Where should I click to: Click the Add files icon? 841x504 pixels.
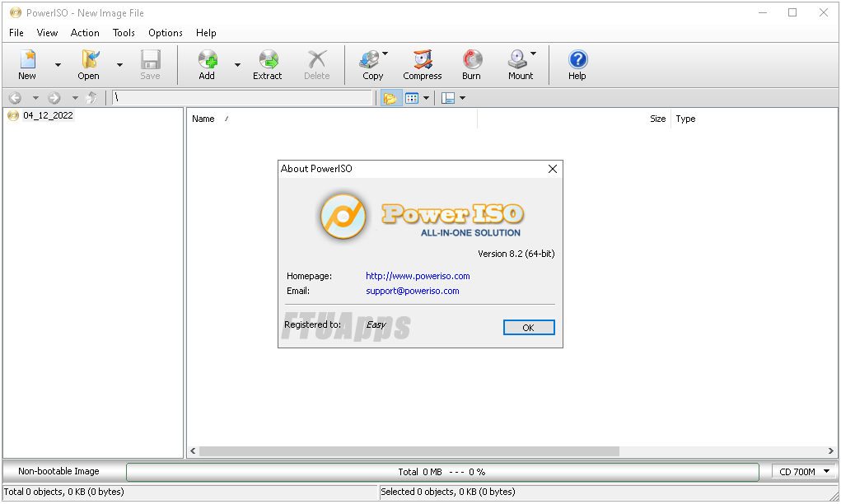tap(208, 59)
